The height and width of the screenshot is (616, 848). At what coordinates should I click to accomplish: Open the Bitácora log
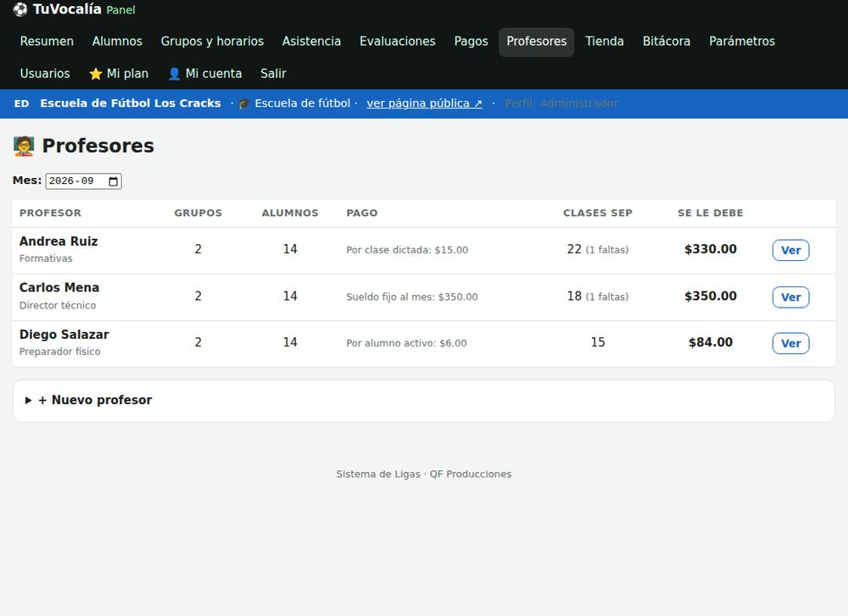[667, 41]
